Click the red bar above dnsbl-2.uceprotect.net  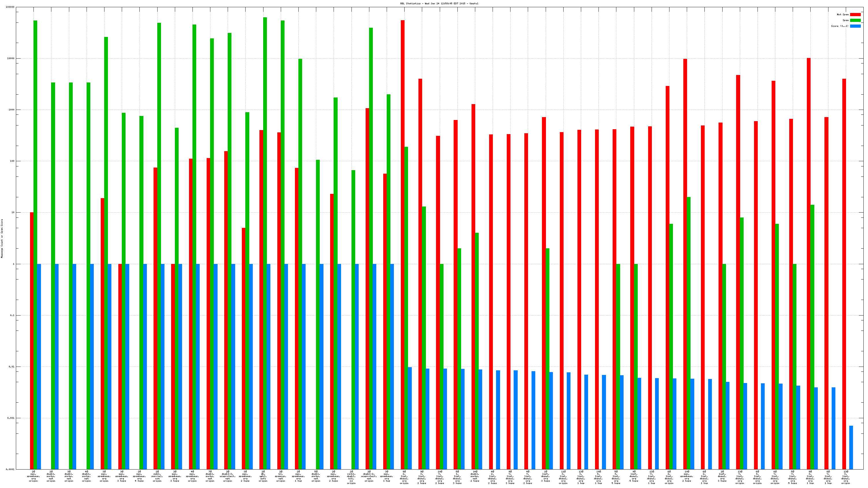coord(367,269)
